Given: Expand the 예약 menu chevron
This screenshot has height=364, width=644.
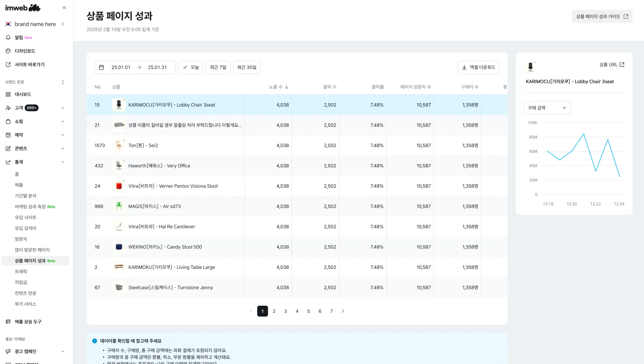Looking at the screenshot, I should pos(63,135).
